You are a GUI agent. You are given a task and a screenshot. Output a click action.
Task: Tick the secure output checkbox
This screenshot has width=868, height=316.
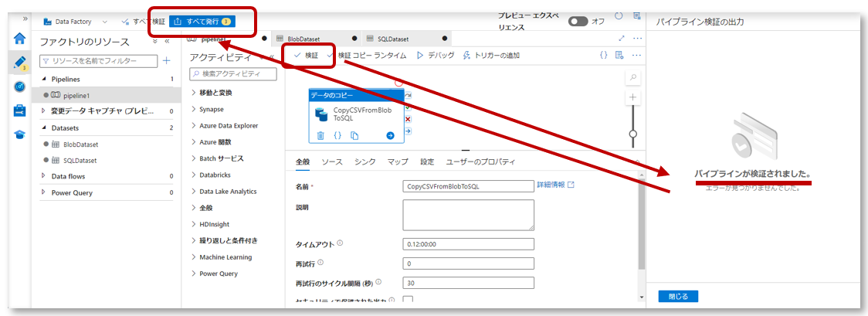click(408, 301)
